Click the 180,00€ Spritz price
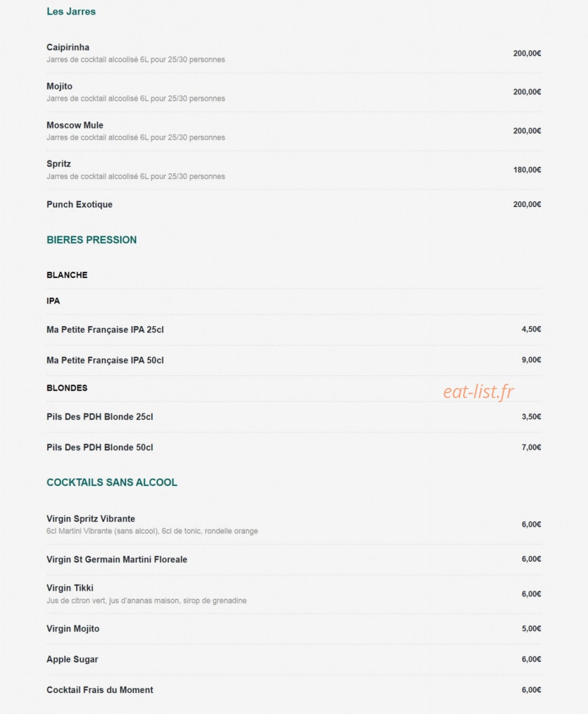Image resolution: width=588 pixels, height=714 pixels. 527,170
